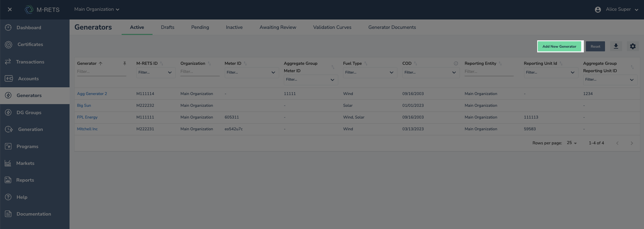Open Aggregate Group Meter ID filter dropdown

tap(311, 80)
